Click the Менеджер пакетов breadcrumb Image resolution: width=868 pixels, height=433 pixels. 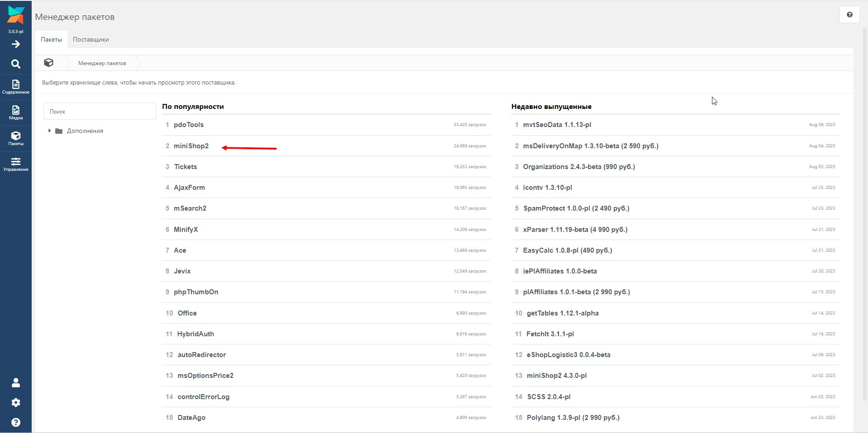102,63
